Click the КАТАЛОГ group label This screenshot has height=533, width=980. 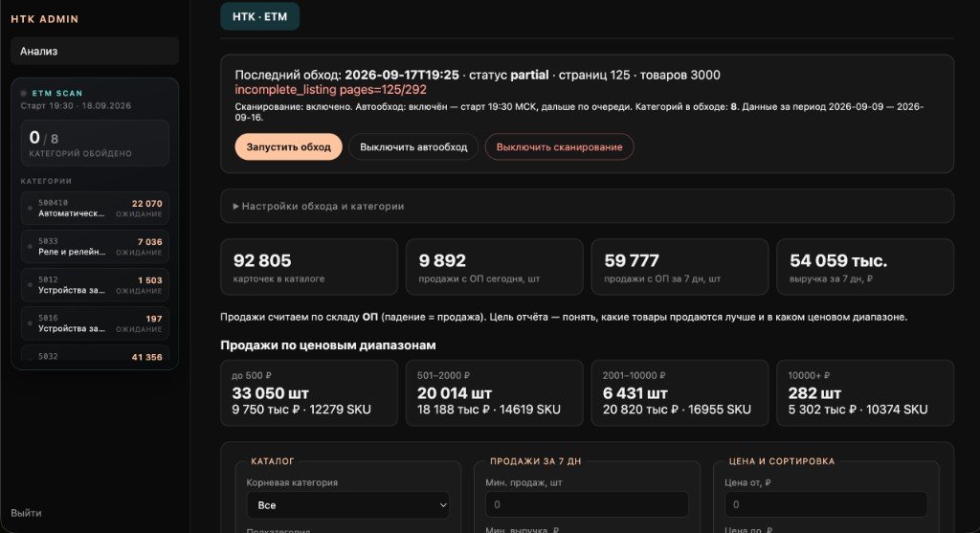273,461
